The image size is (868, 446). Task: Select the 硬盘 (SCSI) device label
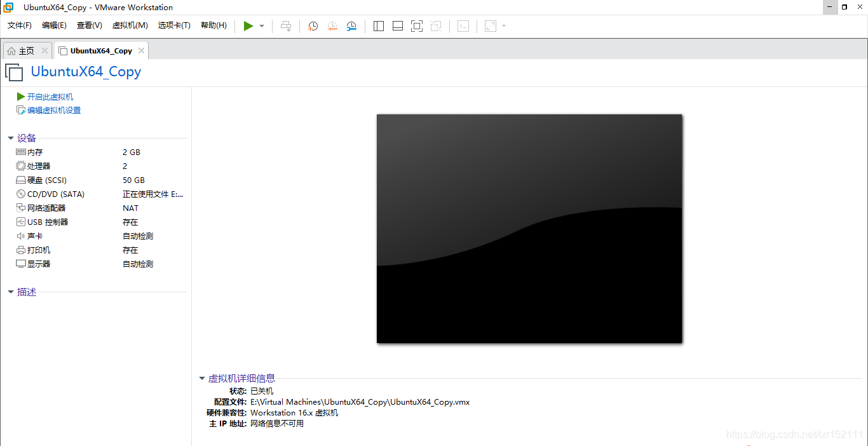tap(47, 180)
